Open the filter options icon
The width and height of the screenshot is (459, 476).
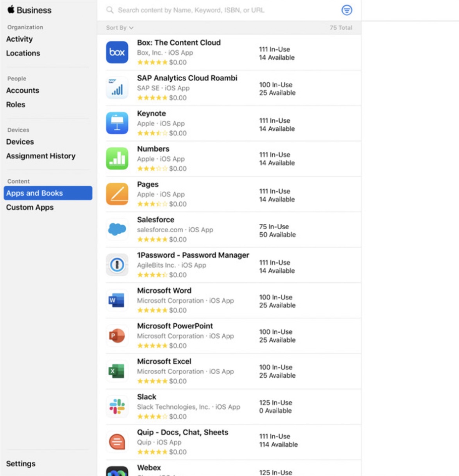tap(346, 10)
